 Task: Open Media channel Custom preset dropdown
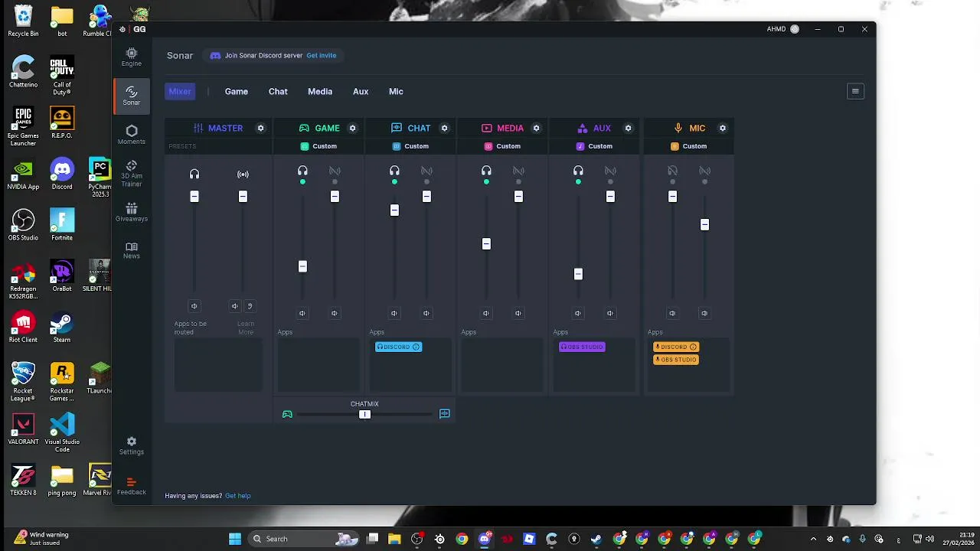(x=502, y=146)
